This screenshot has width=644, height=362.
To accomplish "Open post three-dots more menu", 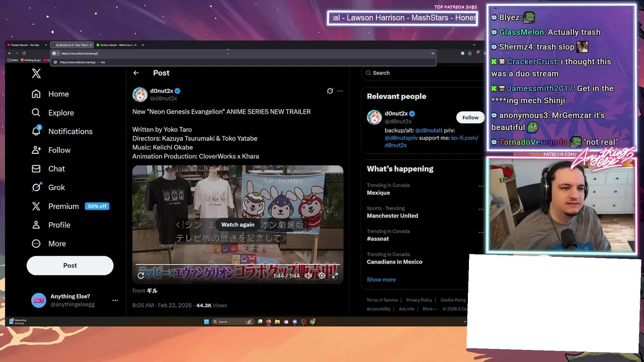I will tap(340, 91).
